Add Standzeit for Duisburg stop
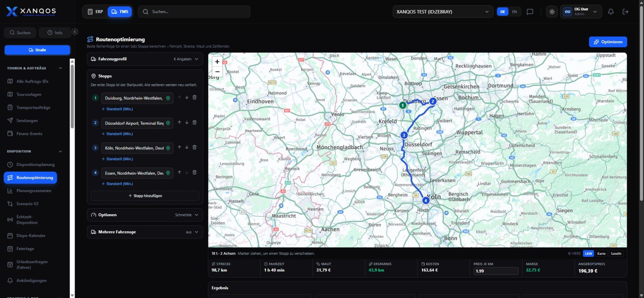644x298 pixels. 117,109
